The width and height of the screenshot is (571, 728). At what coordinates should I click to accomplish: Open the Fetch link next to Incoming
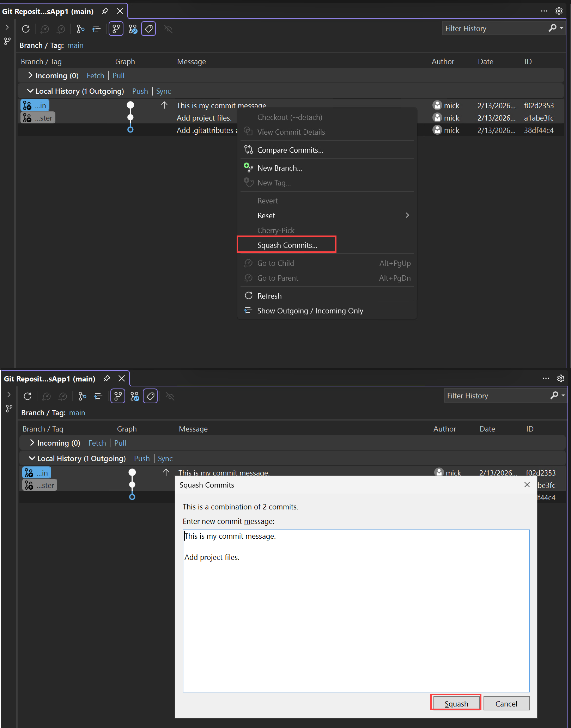click(95, 75)
